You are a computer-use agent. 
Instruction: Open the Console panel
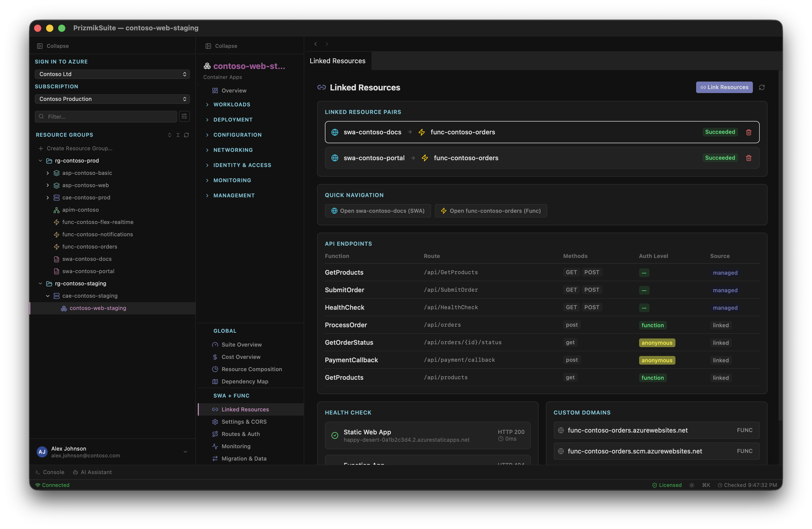tap(50, 473)
